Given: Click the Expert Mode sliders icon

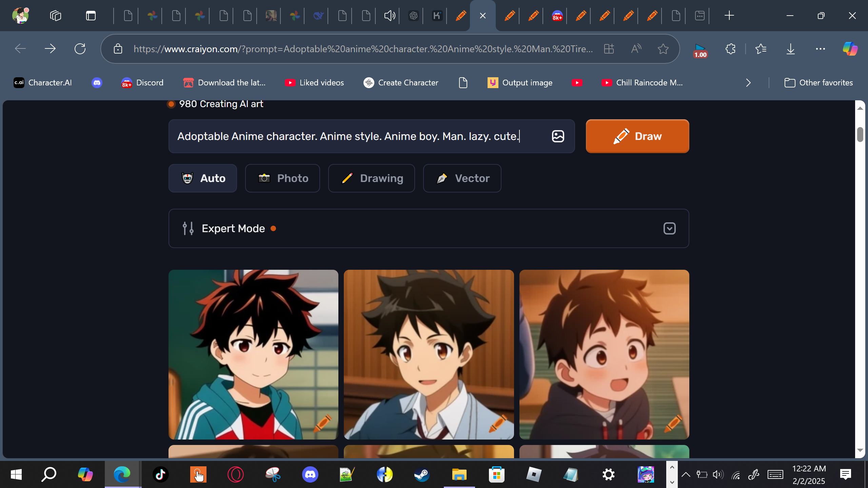Looking at the screenshot, I should coord(188,228).
